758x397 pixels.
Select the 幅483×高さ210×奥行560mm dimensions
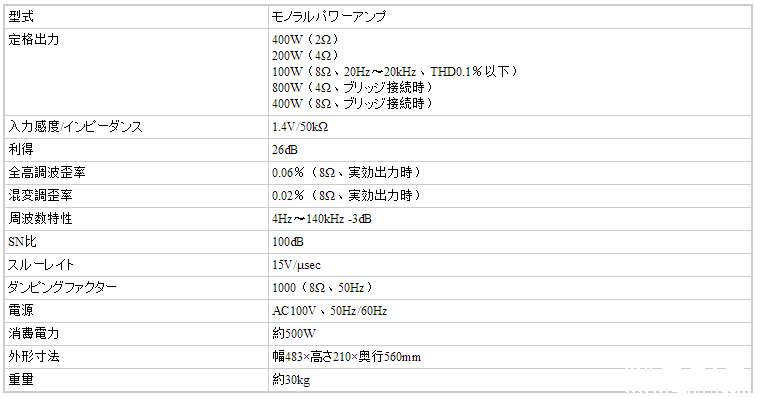(347, 357)
